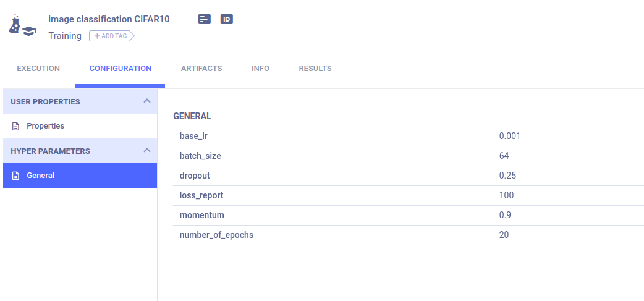The height and width of the screenshot is (301, 644).
Task: Click the General section document icon
Action: point(15,176)
